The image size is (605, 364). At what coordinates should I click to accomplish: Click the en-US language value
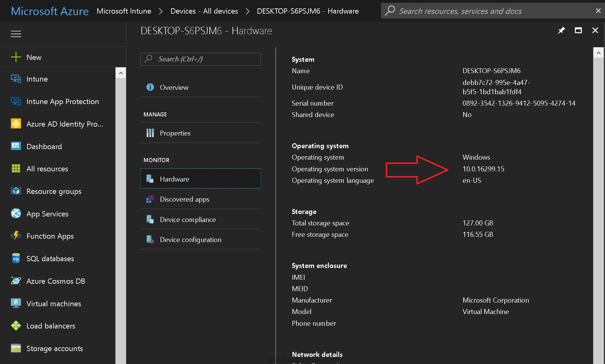coord(472,180)
